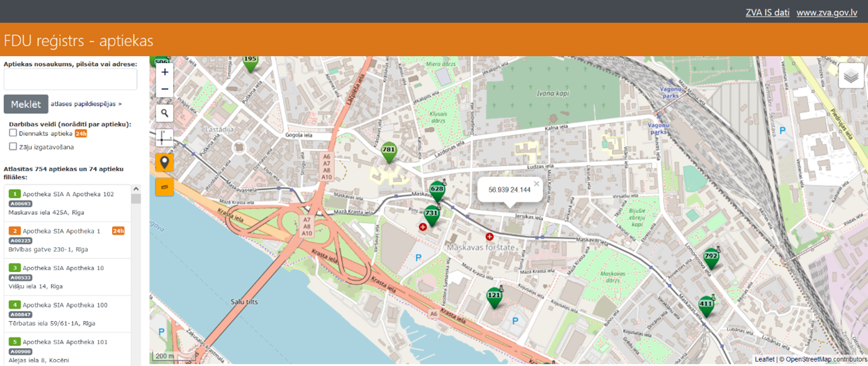Click the green number 1 list badge
This screenshot has width=868, height=366.
(14, 194)
